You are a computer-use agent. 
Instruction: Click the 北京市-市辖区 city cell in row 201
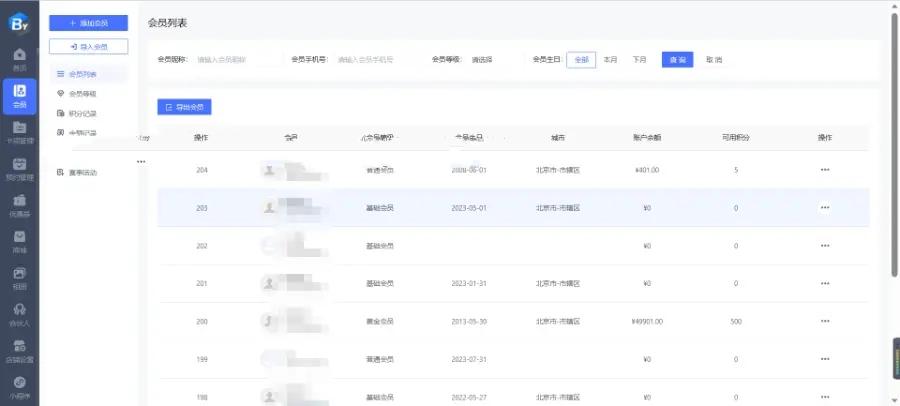click(557, 283)
